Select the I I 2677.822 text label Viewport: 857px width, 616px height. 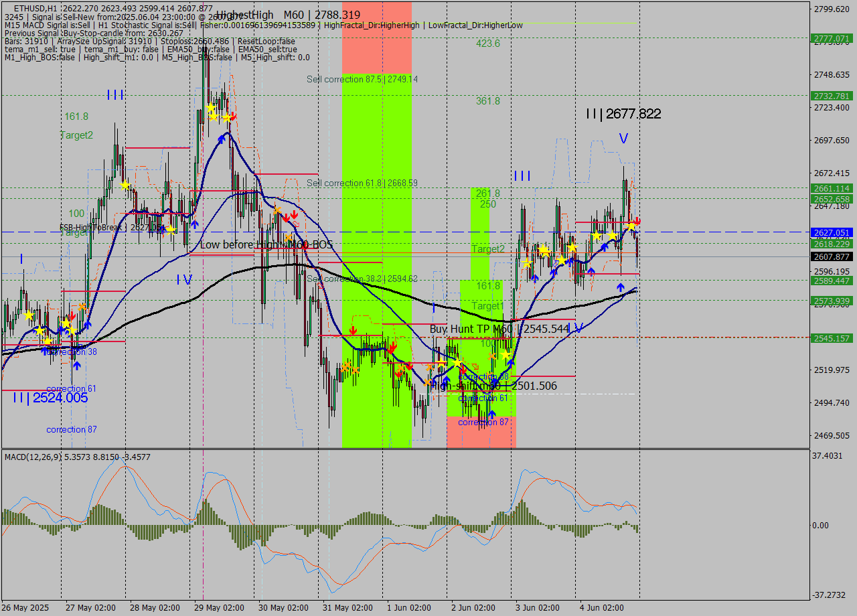[623, 114]
